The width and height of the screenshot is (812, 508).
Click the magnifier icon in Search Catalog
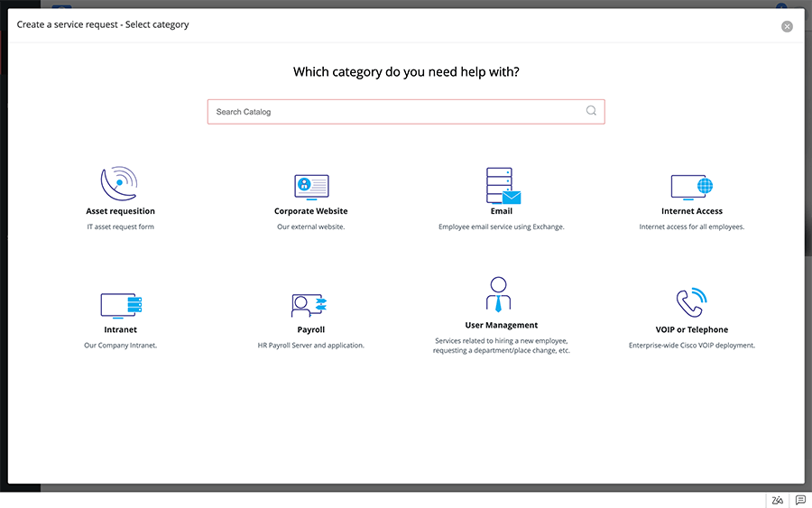coord(591,111)
